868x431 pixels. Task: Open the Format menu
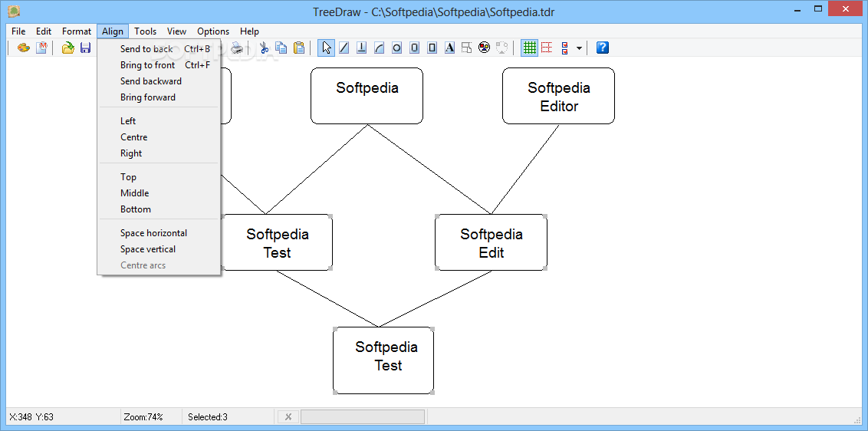point(77,31)
